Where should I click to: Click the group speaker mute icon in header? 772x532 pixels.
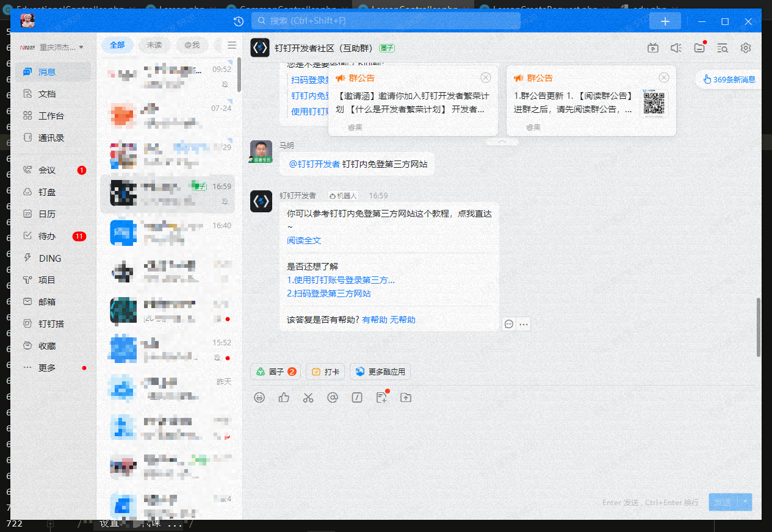pyautogui.click(x=676, y=48)
